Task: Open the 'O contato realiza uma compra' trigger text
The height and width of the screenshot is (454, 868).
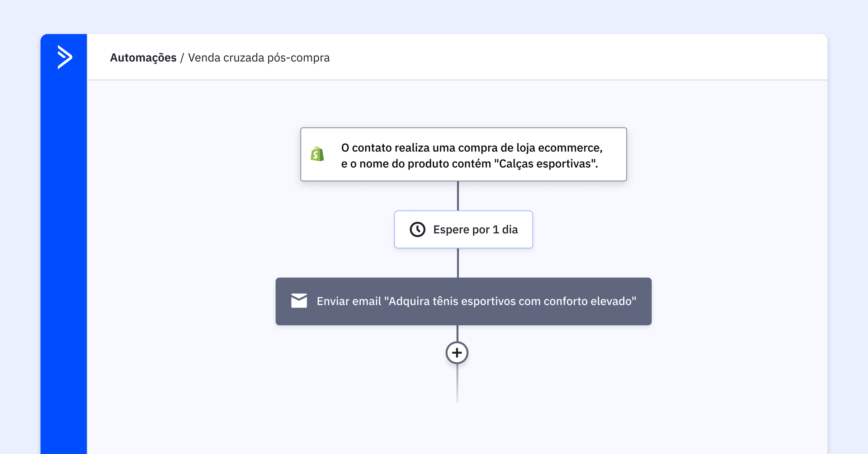Action: 472,148
